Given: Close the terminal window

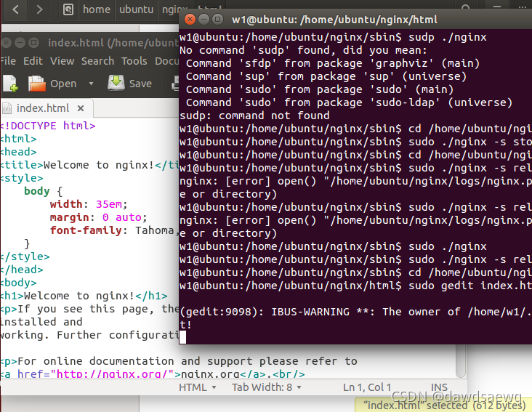Looking at the screenshot, I should pyautogui.click(x=190, y=20).
